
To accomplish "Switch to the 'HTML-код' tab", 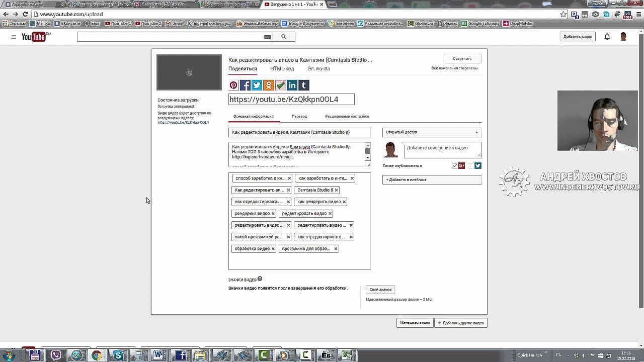I will [282, 69].
